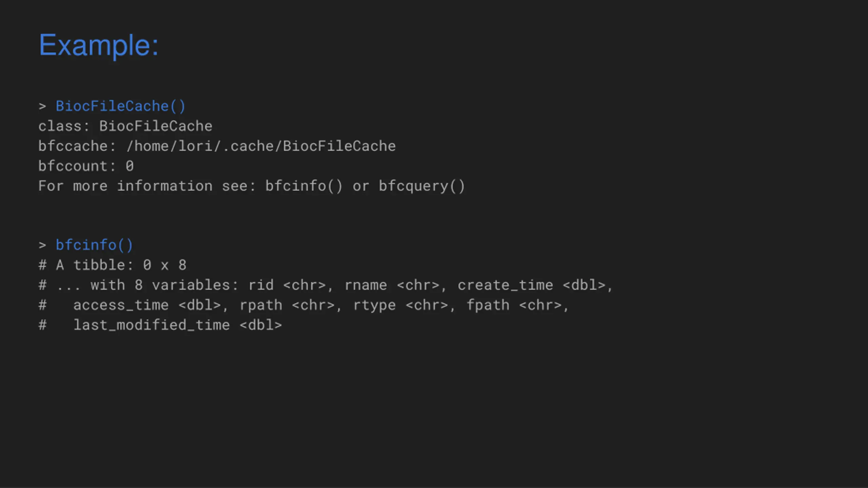Click the "create_time <dbl>" variable text

[x=531, y=285]
